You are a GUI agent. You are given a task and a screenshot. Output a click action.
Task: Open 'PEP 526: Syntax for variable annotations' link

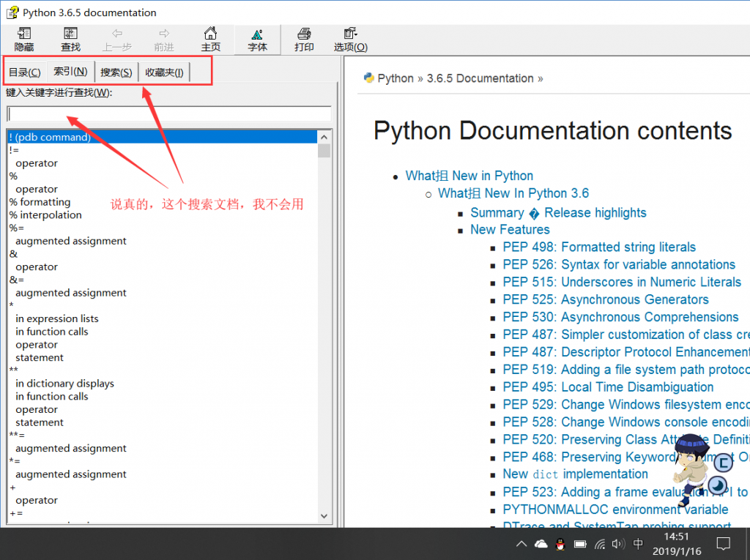click(619, 265)
